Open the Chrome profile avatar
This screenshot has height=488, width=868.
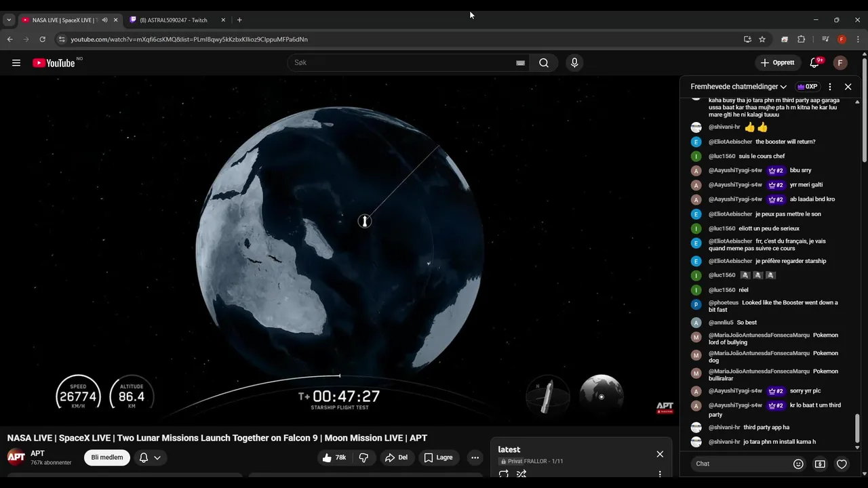(842, 39)
